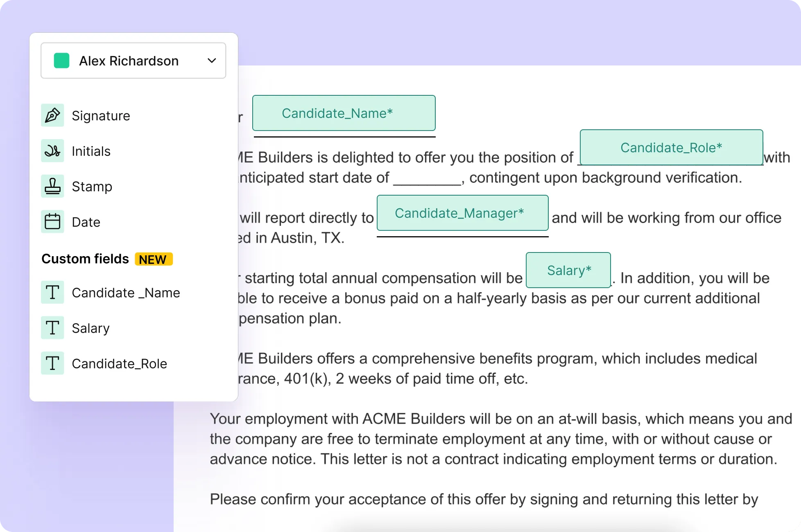
Task: Click the Custom fields section header
Action: click(x=85, y=259)
